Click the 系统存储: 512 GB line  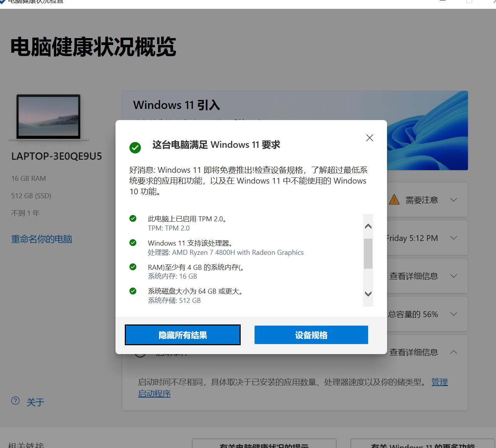pyautogui.click(x=174, y=301)
